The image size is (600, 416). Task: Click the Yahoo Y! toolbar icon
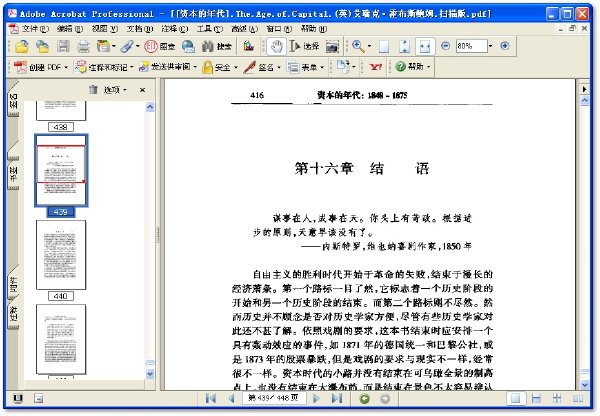point(376,67)
